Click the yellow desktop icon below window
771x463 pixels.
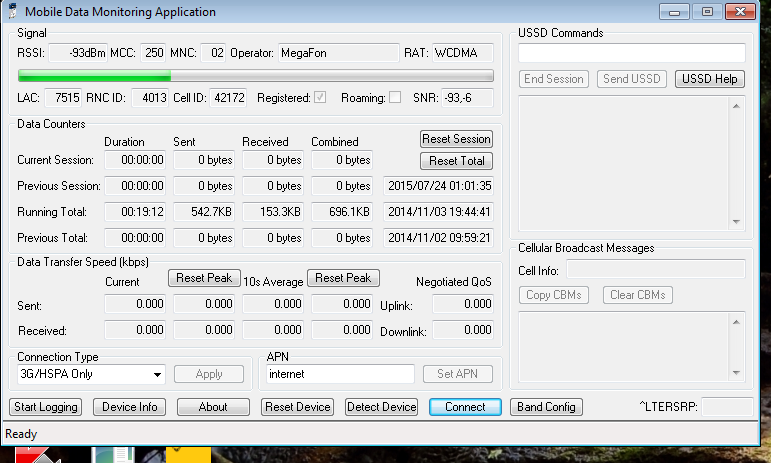click(188, 455)
